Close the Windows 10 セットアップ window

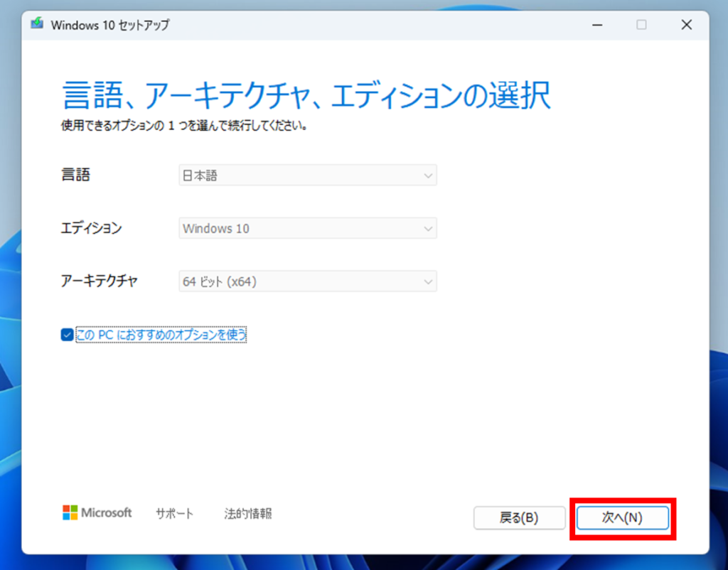tap(687, 25)
